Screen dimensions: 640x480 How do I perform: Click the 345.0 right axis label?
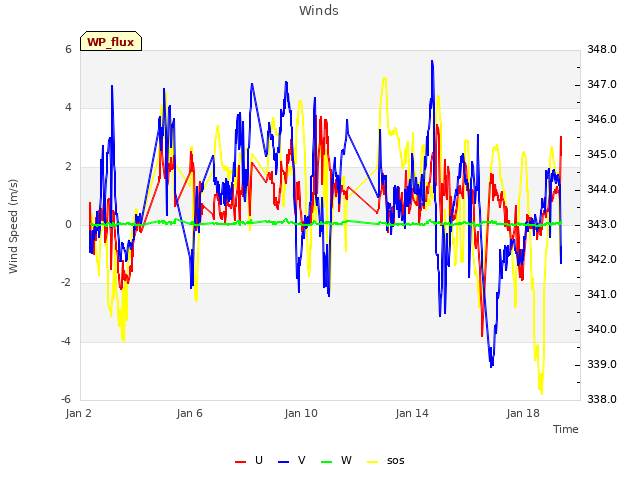click(x=602, y=155)
